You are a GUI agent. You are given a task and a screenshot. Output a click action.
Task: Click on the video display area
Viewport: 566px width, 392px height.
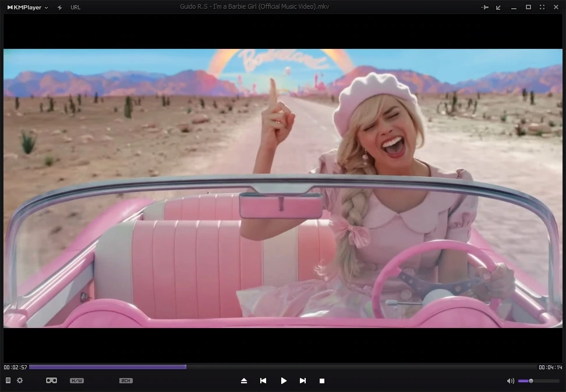coord(282,188)
